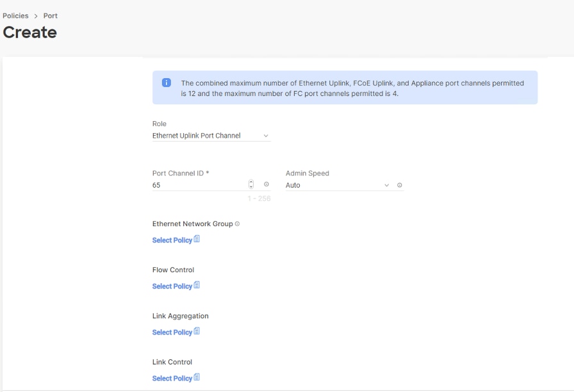Click the Policies breadcrumb link
574x392 pixels.
(14, 15)
